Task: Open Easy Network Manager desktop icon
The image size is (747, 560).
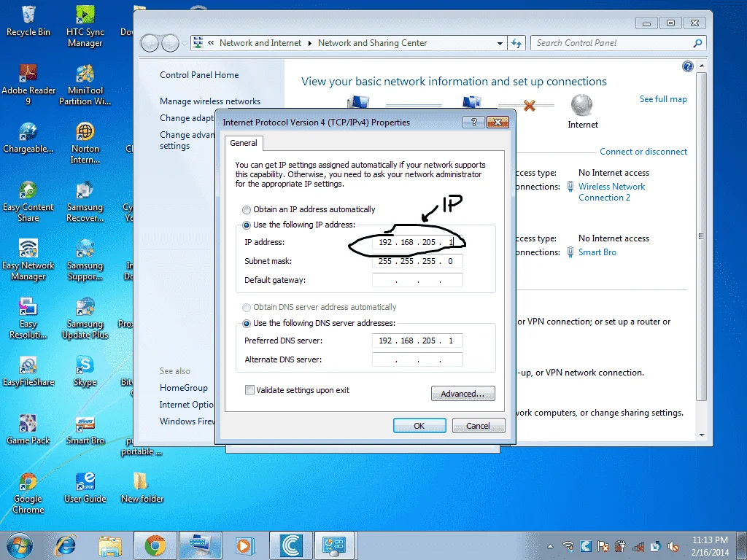Action: point(28,260)
